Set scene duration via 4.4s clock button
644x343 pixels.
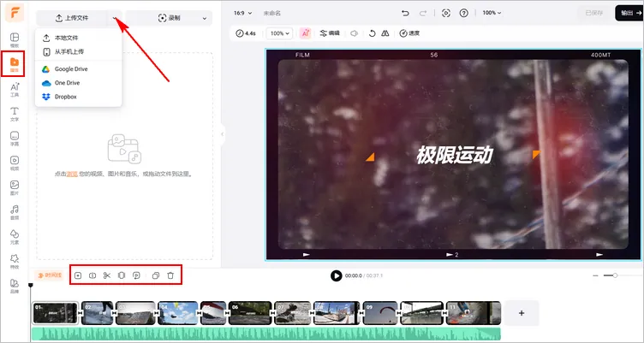tap(246, 33)
